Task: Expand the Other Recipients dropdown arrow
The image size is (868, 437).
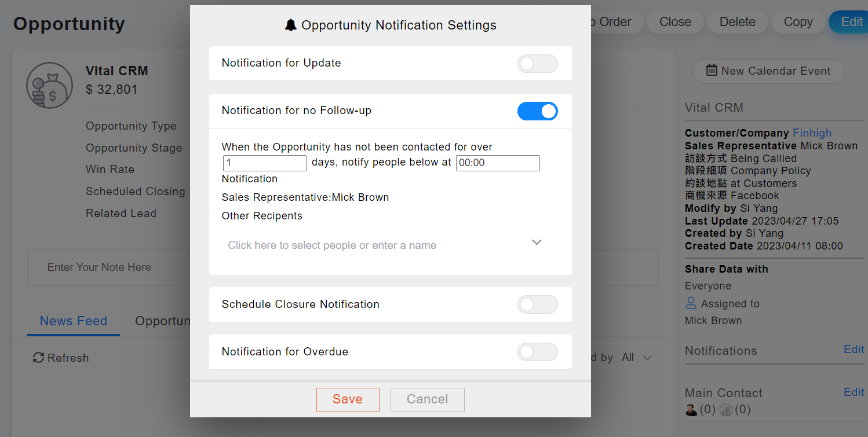Action: click(537, 242)
